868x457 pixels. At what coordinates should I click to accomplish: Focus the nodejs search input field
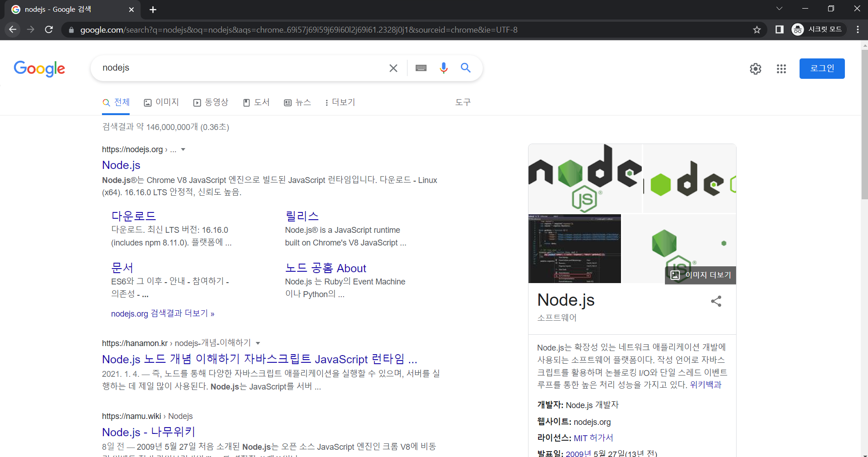[240, 68]
